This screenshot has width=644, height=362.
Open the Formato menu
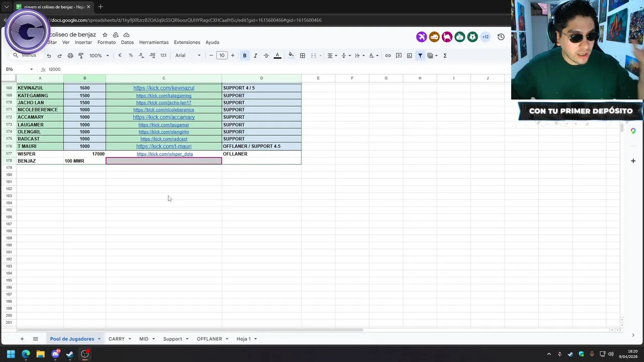coord(107,42)
